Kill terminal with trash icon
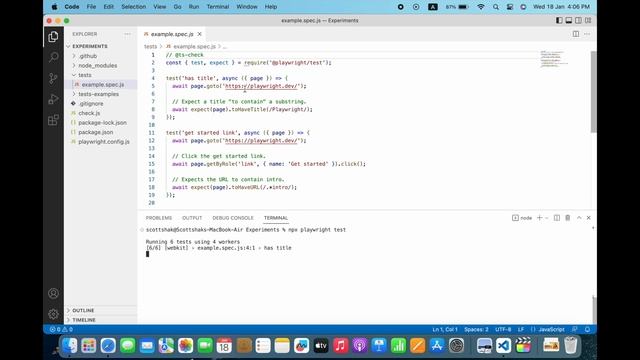Viewport: 640px width, 360px height. (x=568, y=218)
